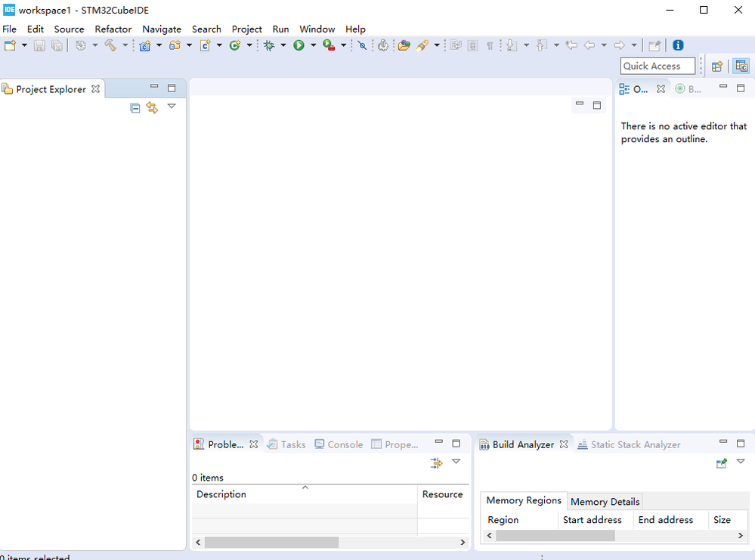Click the new class green C icon
The width and height of the screenshot is (755, 560).
pyautogui.click(x=235, y=45)
